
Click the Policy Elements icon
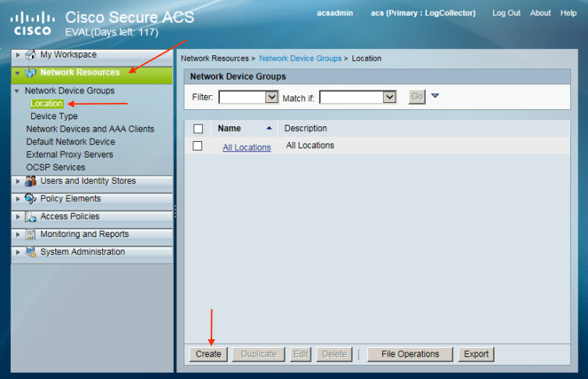pos(31,199)
